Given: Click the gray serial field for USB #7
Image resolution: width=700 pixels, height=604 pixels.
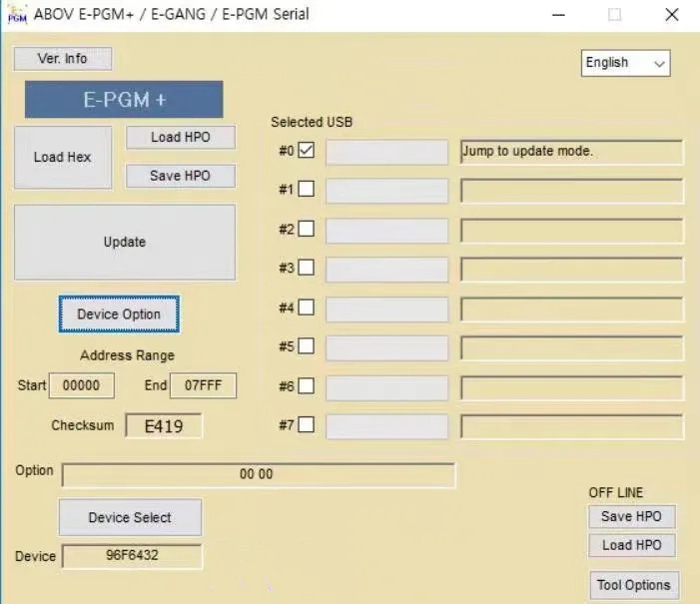Looking at the screenshot, I should coord(386,426).
